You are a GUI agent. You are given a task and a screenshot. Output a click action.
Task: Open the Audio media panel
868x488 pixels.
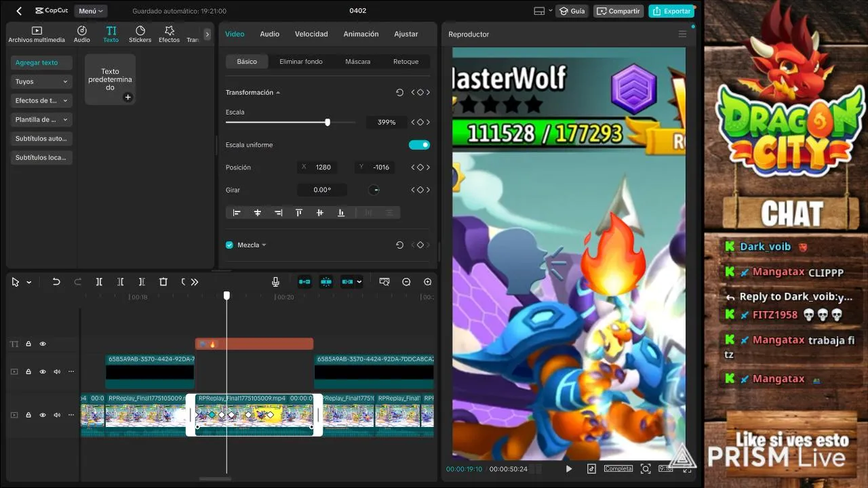pos(81,35)
